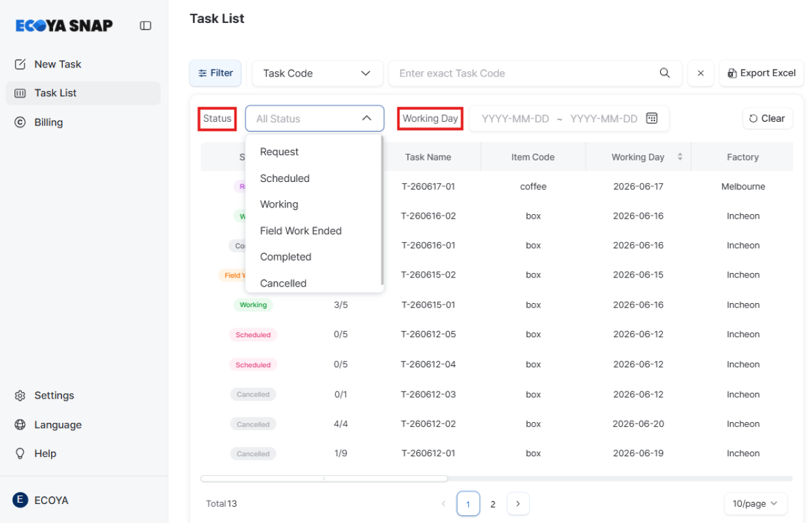Click Working badge in T-260615-01 row
Screen dimensions: 812x523
click(x=253, y=305)
